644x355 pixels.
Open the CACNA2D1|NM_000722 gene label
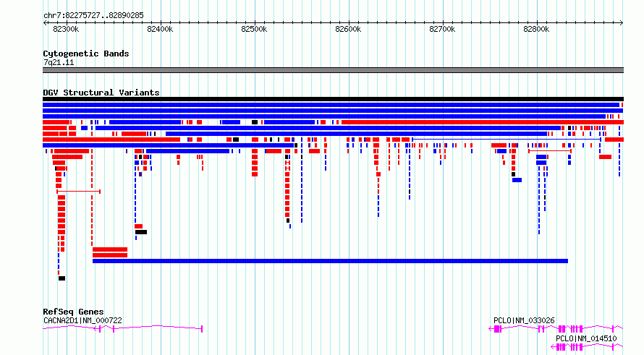click(82, 320)
